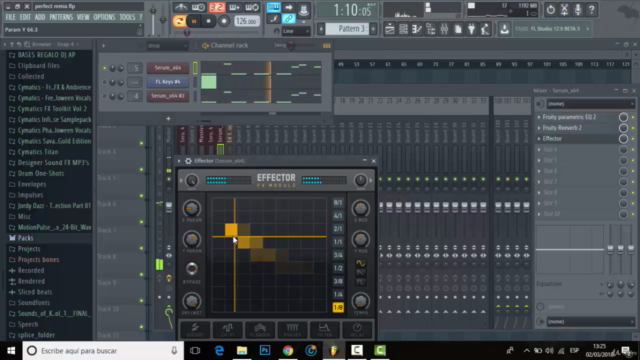
Task: Open Effector plugin options gear
Action: (188, 161)
